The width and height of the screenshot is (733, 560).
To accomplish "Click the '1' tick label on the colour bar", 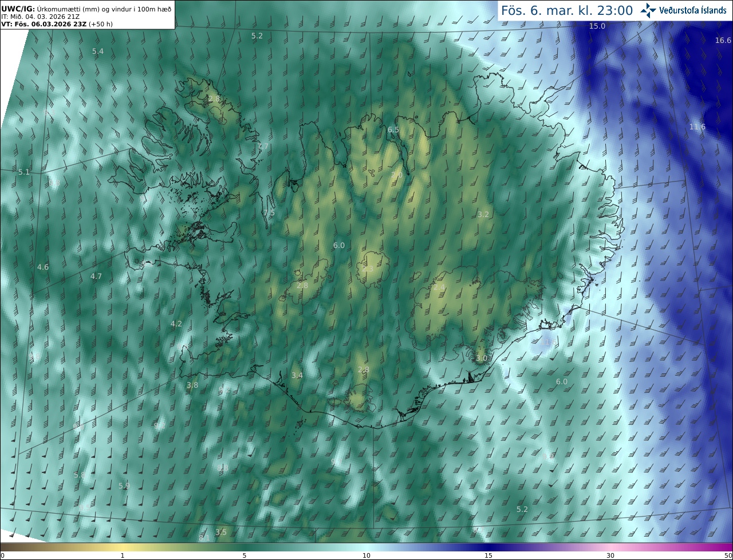I will pos(123,555).
